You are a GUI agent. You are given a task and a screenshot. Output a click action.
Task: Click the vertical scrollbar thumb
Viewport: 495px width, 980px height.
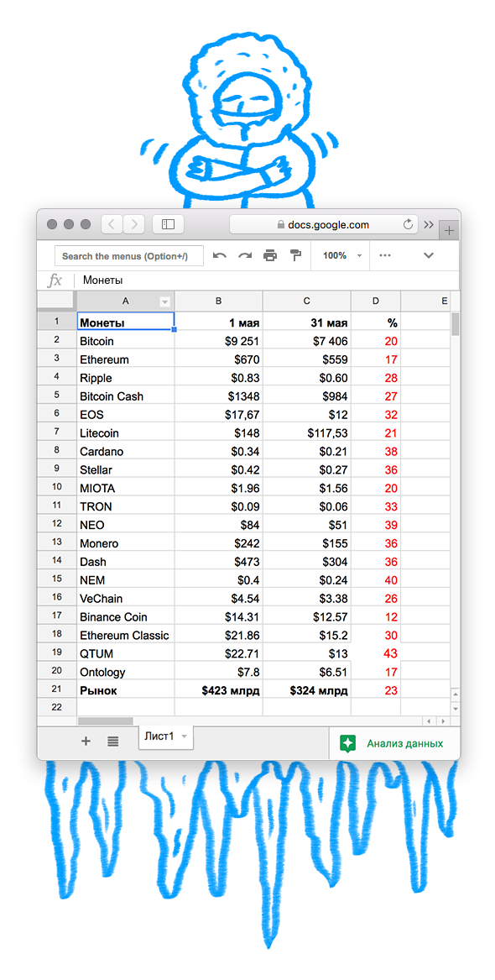click(455, 324)
